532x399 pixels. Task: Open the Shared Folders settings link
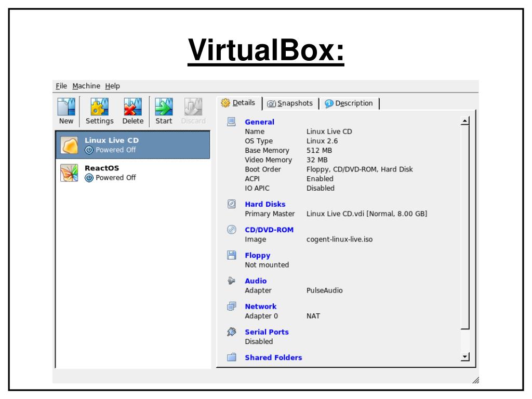click(273, 357)
